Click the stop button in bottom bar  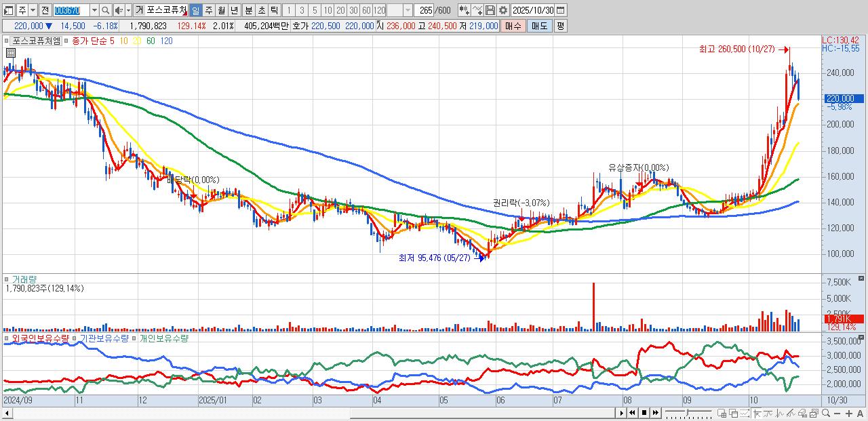click(644, 413)
